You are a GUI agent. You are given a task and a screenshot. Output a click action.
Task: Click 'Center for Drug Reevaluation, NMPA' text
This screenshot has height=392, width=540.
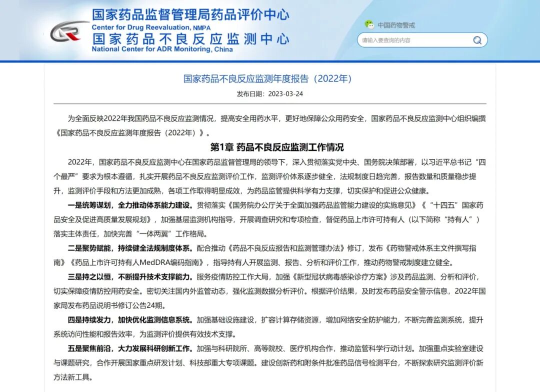coord(151,27)
